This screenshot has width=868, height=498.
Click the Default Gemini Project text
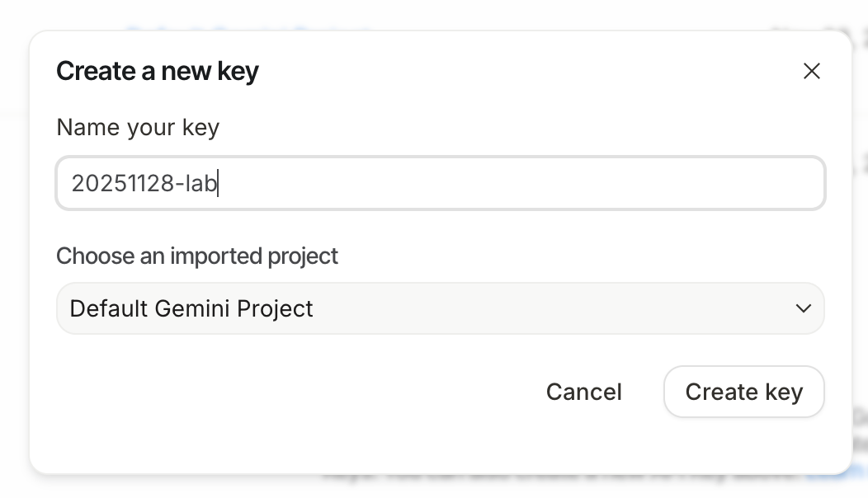pyautogui.click(x=191, y=308)
